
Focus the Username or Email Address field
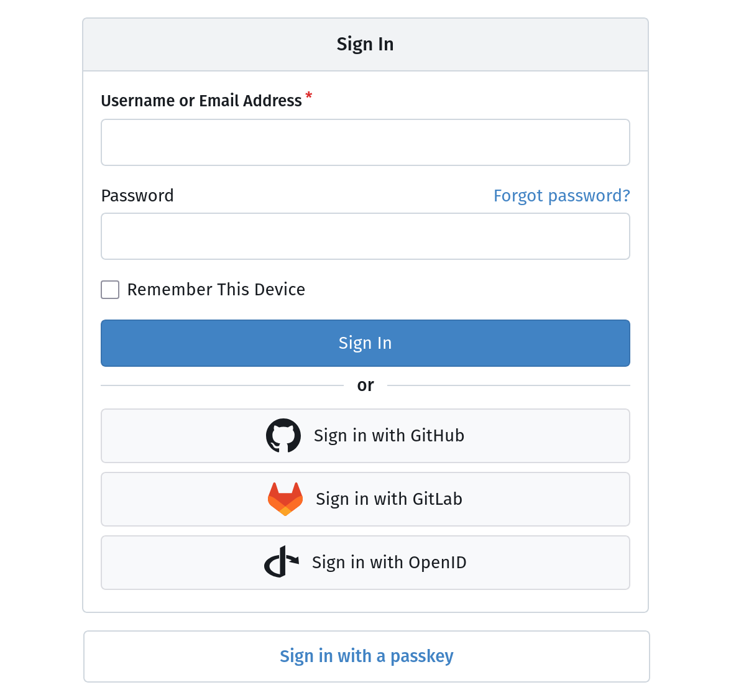point(365,142)
